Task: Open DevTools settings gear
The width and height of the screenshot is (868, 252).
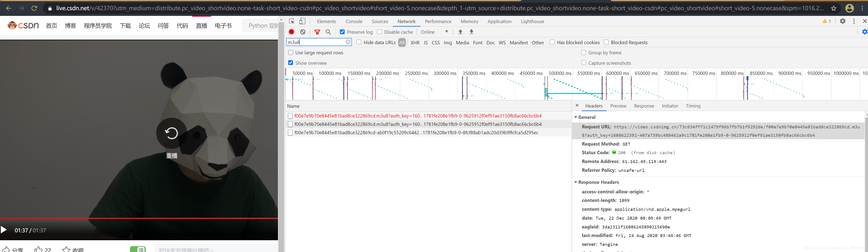Action: [843, 21]
